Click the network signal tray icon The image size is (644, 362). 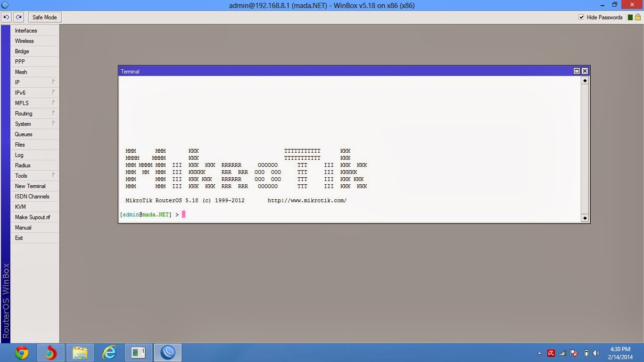(x=562, y=353)
